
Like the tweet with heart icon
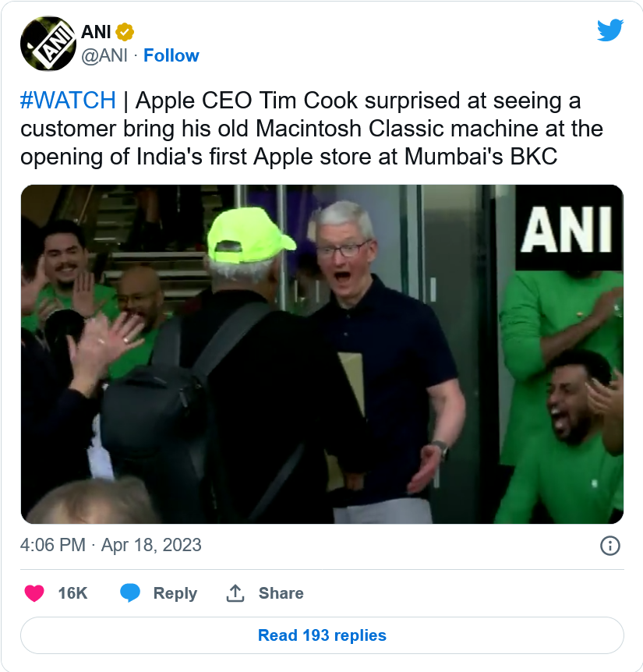tap(34, 593)
